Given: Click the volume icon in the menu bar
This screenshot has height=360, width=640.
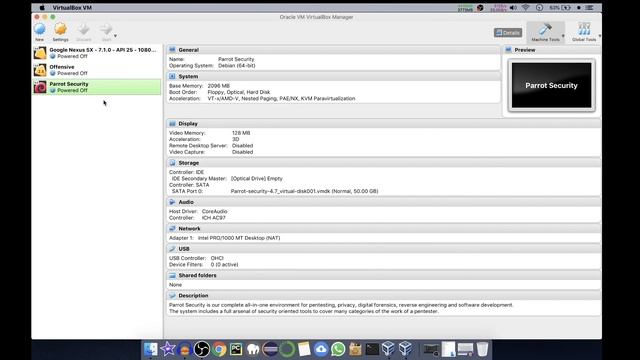Looking at the screenshot, I should [513, 7].
